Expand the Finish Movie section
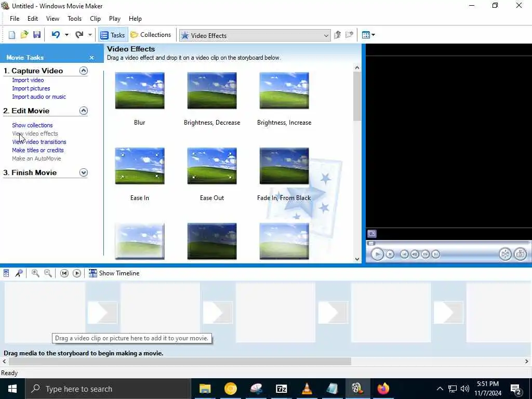 [x=84, y=172]
